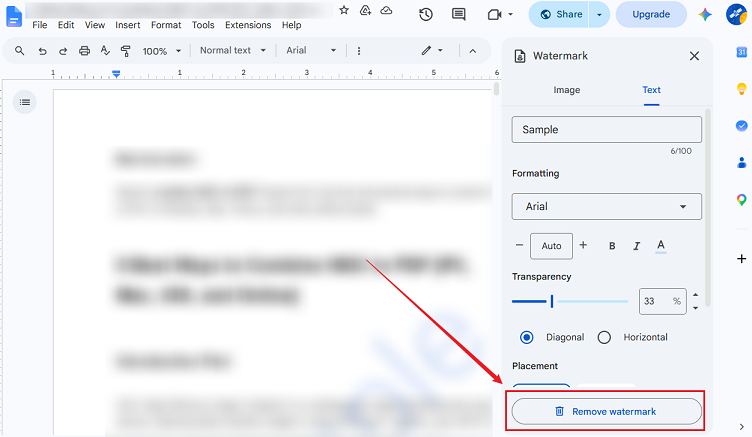Open the Tools menu
Screen dimensions: 752x437
point(203,25)
